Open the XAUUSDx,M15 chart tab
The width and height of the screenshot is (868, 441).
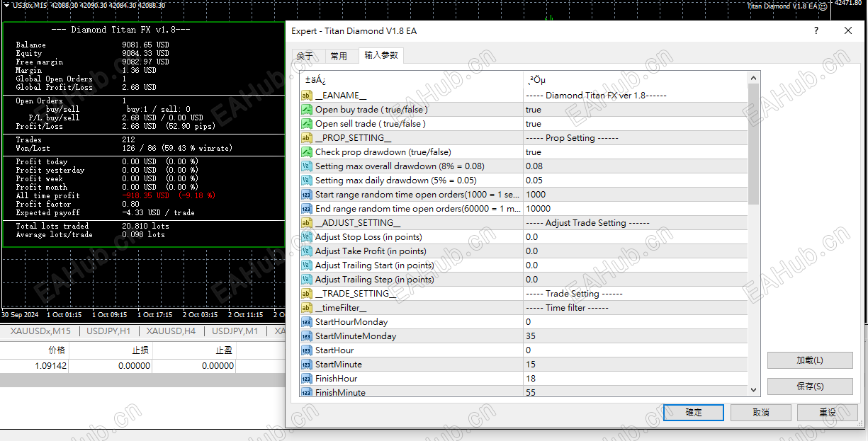tap(40, 331)
